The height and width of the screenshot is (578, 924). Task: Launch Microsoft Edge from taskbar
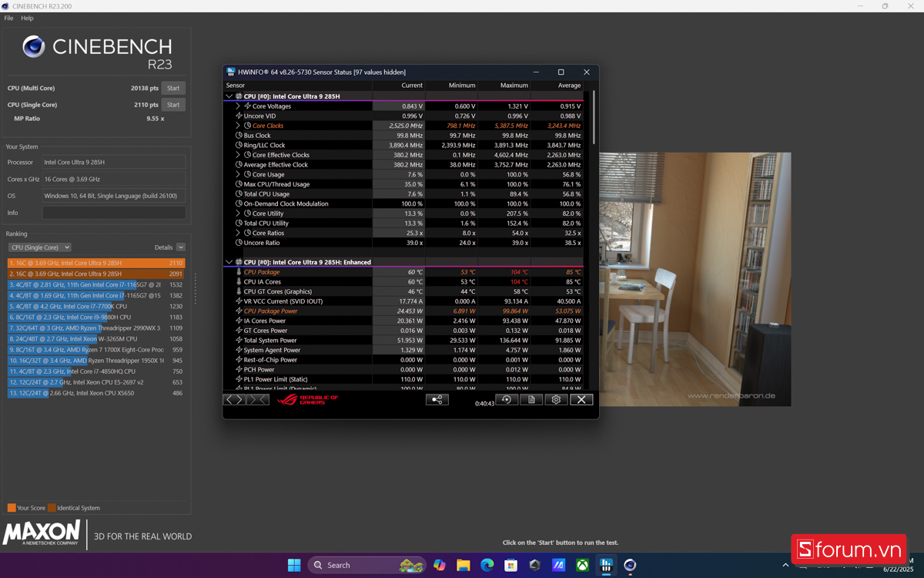coord(487,565)
